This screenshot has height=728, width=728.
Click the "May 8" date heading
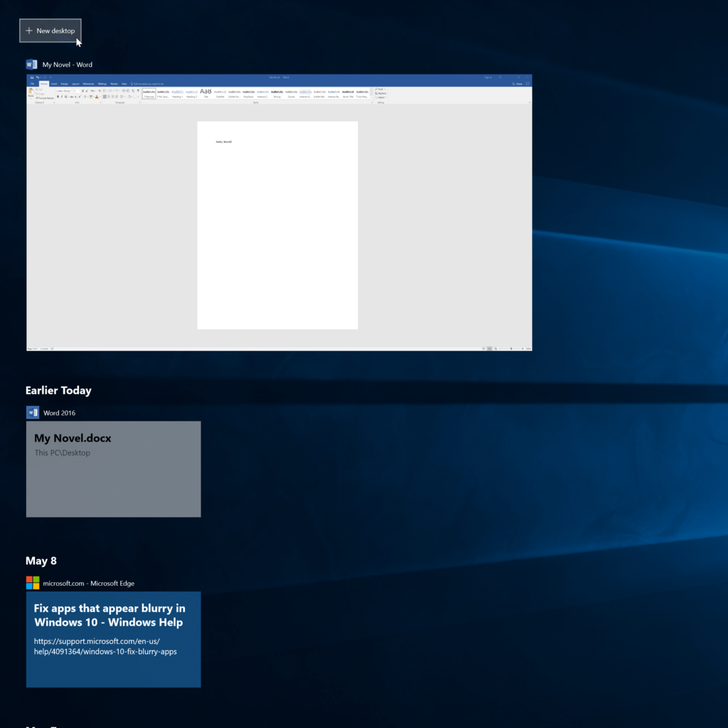point(41,561)
